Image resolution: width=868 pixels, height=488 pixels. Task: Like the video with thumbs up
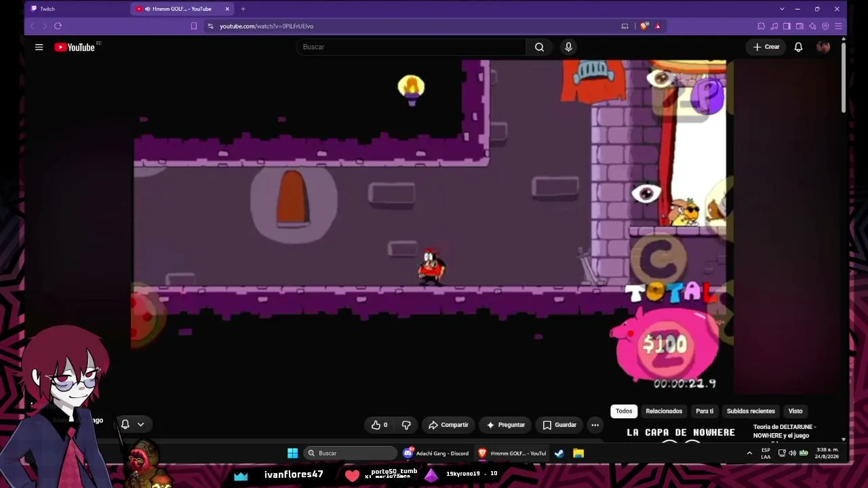pyautogui.click(x=379, y=425)
